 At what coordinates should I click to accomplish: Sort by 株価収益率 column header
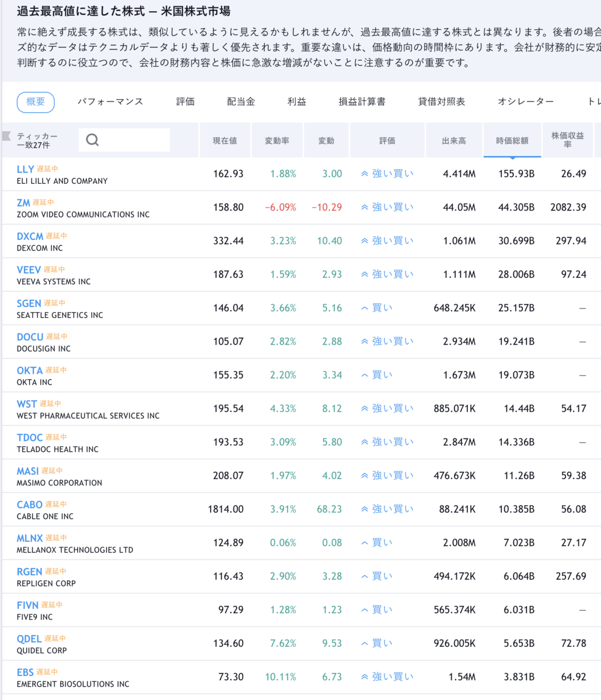point(568,140)
